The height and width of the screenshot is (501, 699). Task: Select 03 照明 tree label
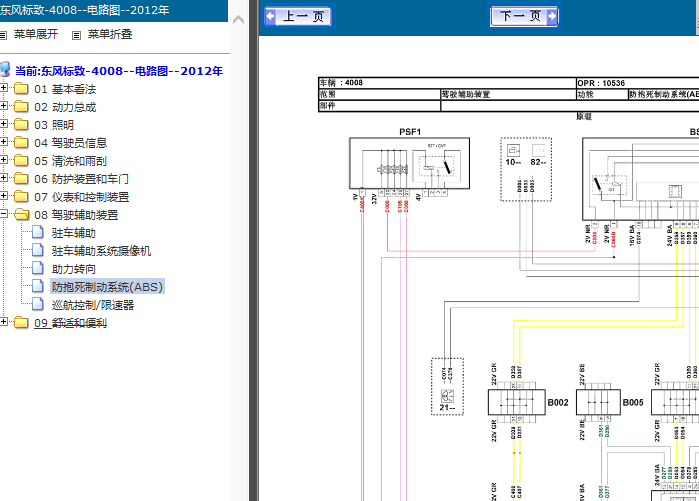pos(54,125)
